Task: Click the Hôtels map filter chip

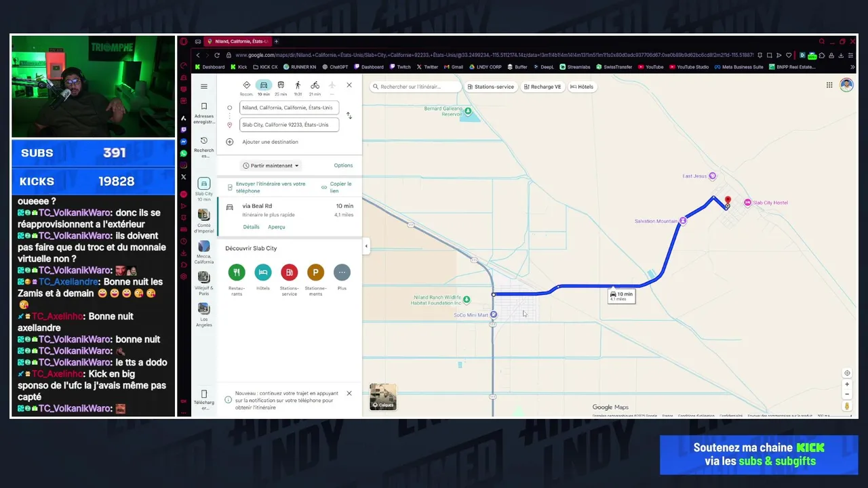Action: [582, 87]
